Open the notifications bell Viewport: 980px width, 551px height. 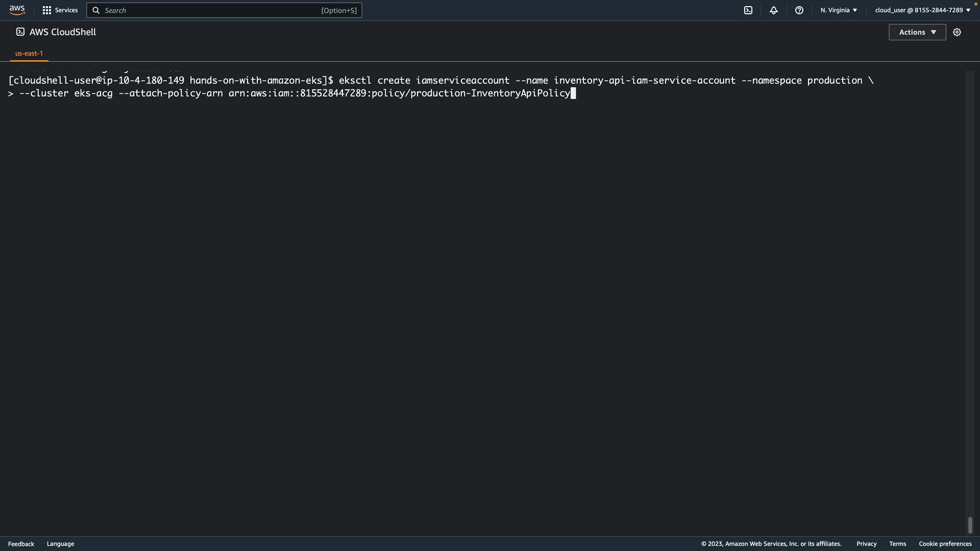[774, 10]
